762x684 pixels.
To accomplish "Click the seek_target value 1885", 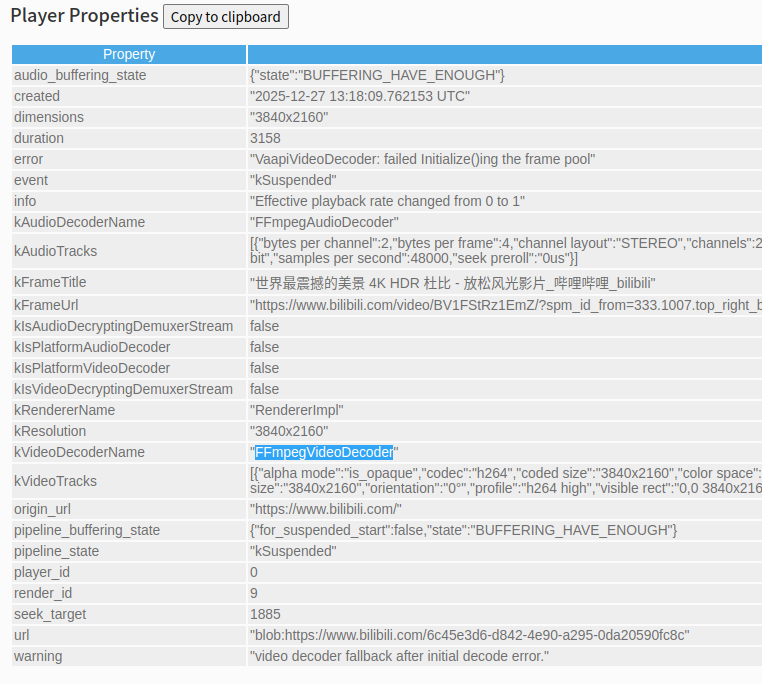I will tap(265, 614).
